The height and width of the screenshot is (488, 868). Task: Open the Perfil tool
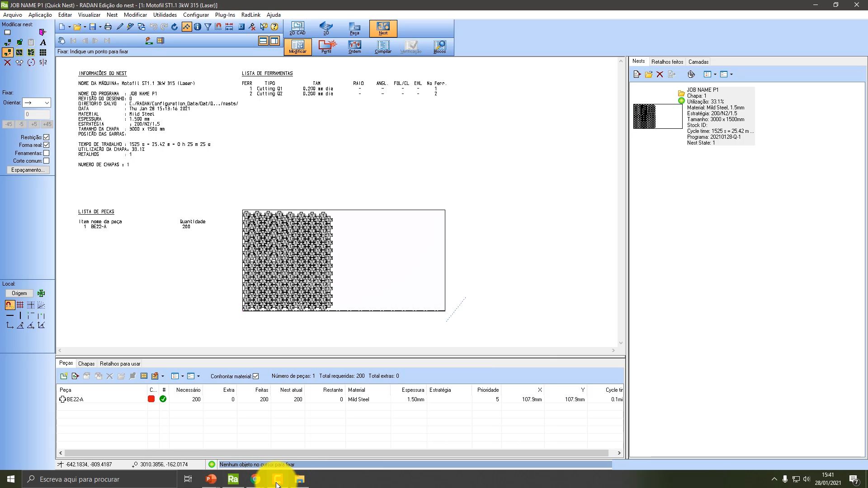[x=326, y=47]
